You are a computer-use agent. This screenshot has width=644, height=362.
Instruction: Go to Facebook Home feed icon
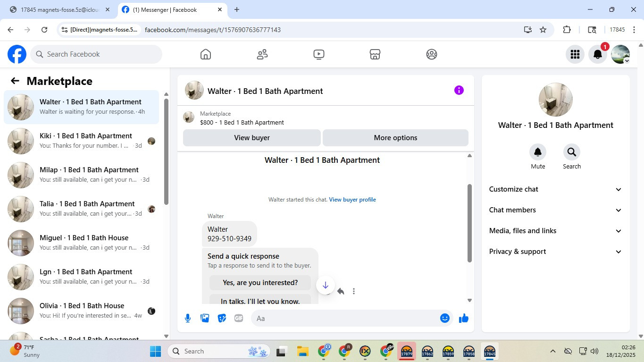coord(206,54)
